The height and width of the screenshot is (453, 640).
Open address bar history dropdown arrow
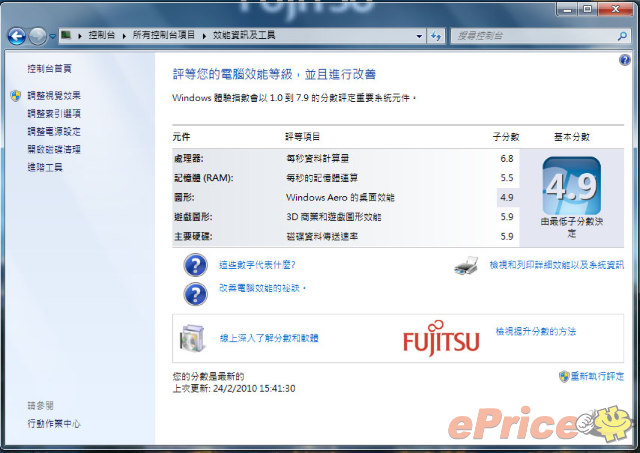click(x=419, y=36)
